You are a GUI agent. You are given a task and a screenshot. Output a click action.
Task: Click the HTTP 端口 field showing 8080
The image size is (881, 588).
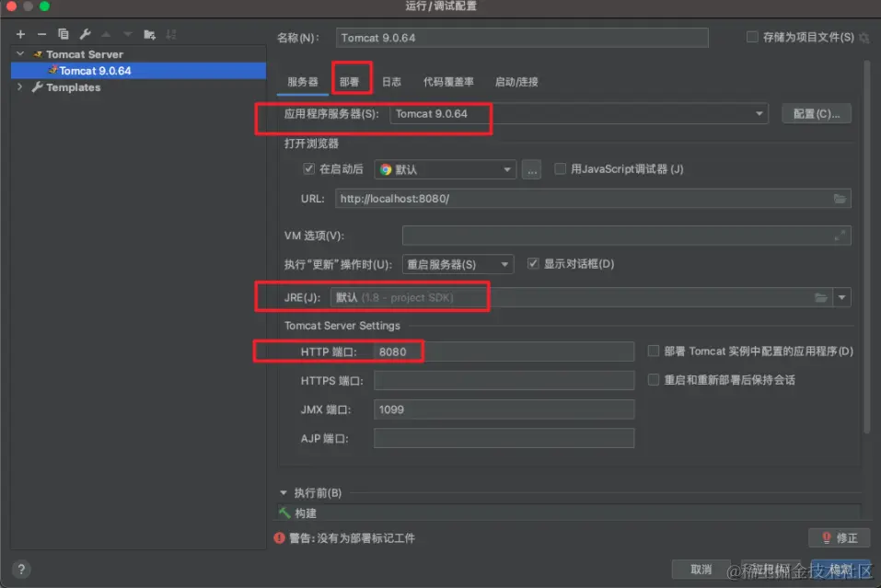click(504, 352)
